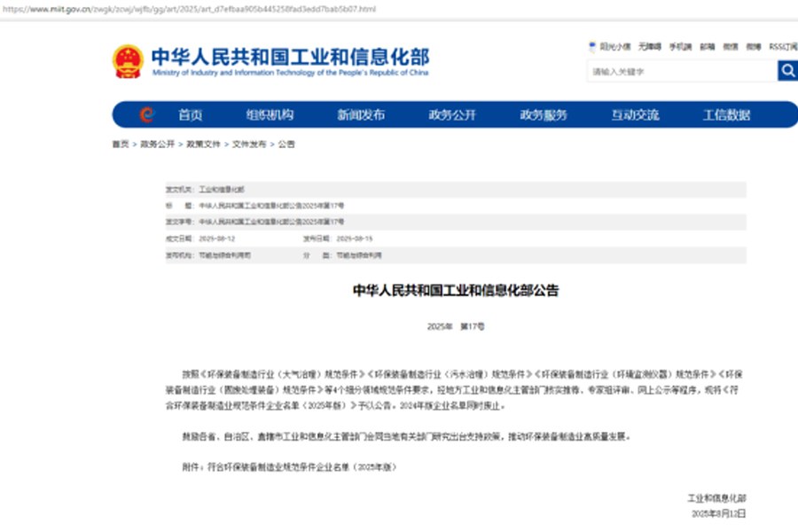Open the 首页 navigation tab
Image resolution: width=798 pixels, height=532 pixels.
click(x=191, y=115)
